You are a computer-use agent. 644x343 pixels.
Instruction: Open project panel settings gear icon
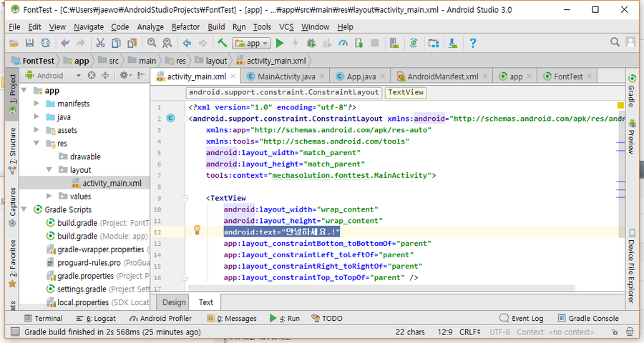coord(124,75)
